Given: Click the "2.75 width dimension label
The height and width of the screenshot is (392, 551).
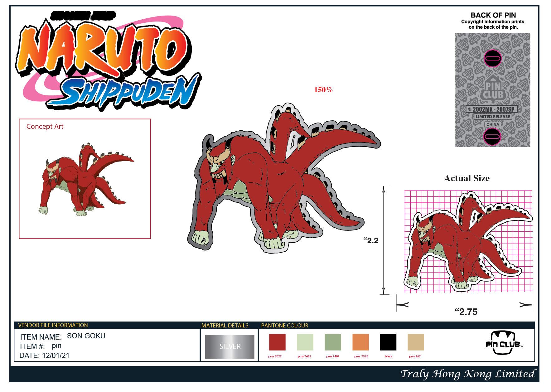Looking at the screenshot, I should click(x=466, y=312).
